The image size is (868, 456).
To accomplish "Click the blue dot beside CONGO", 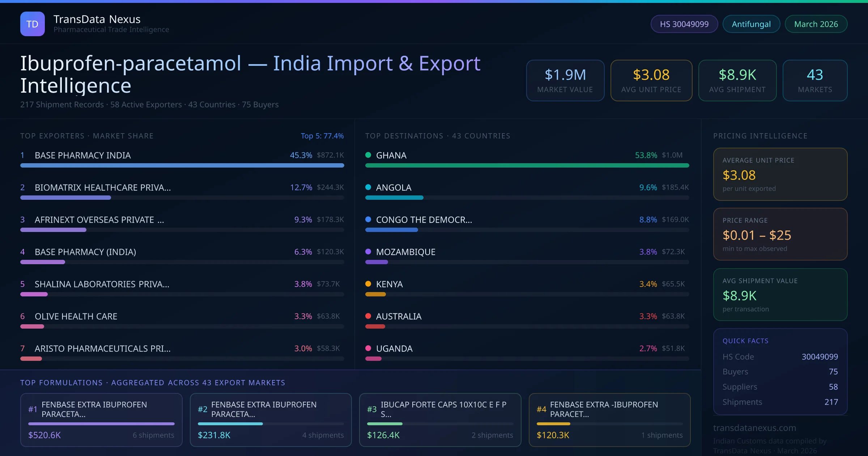I will 368,219.
